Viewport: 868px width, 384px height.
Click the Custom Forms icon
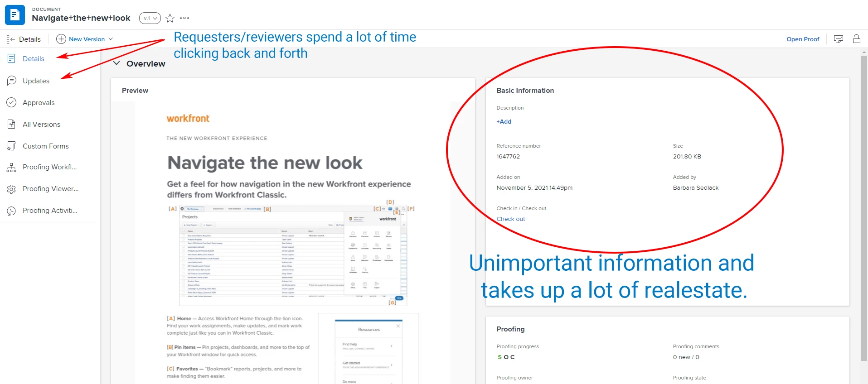[11, 146]
